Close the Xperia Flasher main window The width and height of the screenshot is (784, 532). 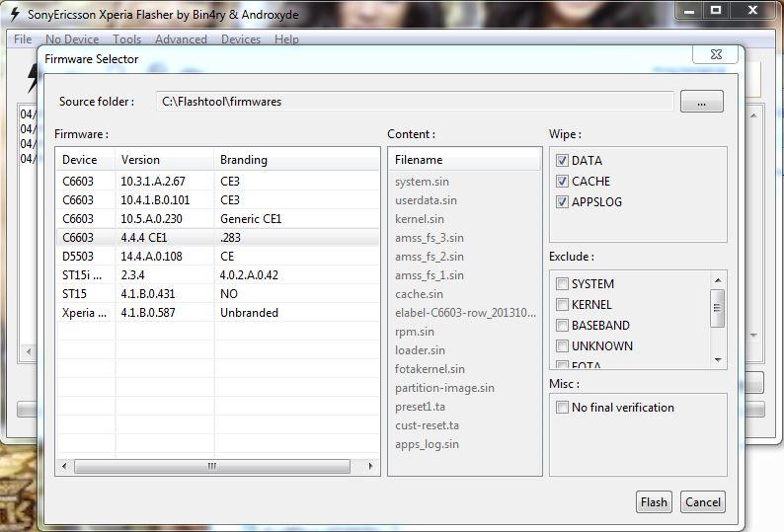tap(752, 11)
